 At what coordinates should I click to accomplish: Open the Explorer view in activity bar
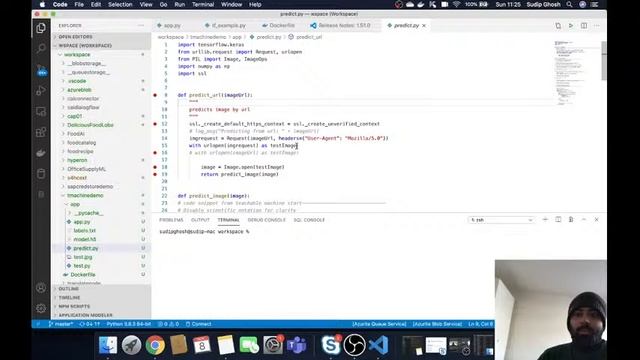pos(41,28)
